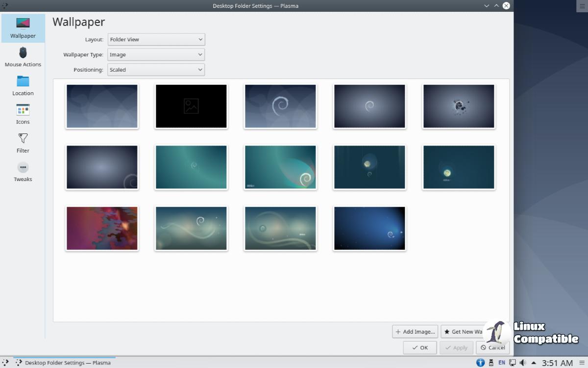Viewport: 588px width, 368px height.
Task: Go to Icons settings section
Action: pos(23,114)
